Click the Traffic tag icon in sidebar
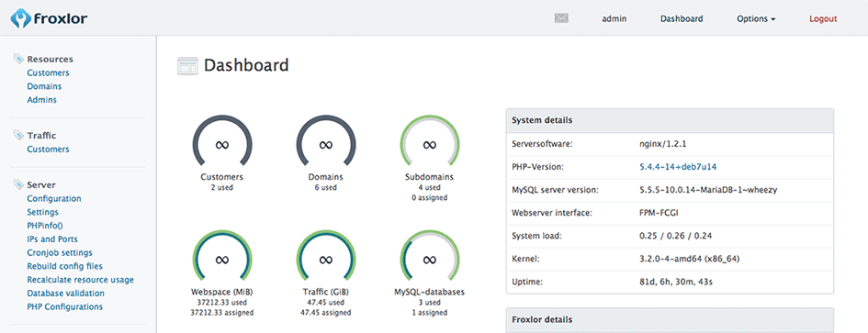 point(18,135)
